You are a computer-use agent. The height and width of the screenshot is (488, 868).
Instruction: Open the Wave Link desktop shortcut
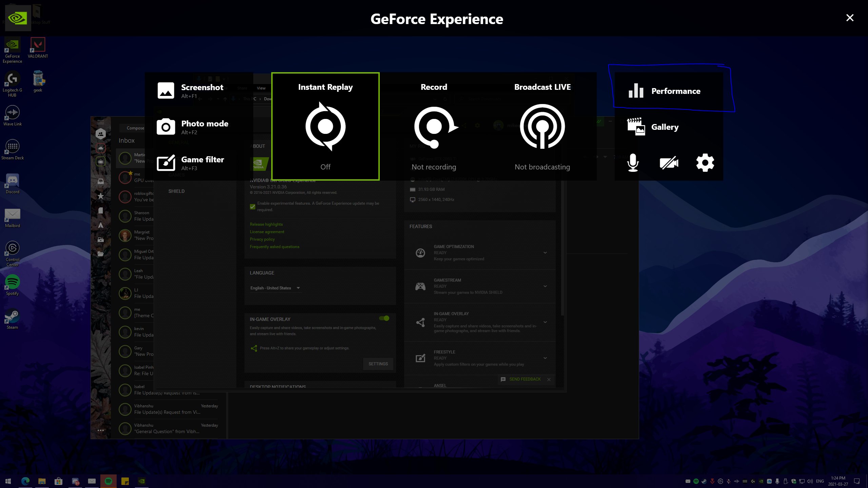pos(13,116)
